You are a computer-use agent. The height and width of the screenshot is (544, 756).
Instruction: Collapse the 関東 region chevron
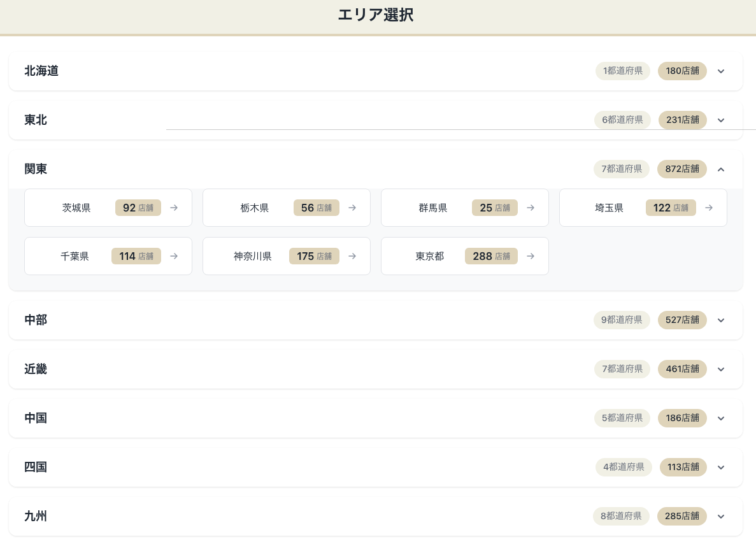(721, 169)
